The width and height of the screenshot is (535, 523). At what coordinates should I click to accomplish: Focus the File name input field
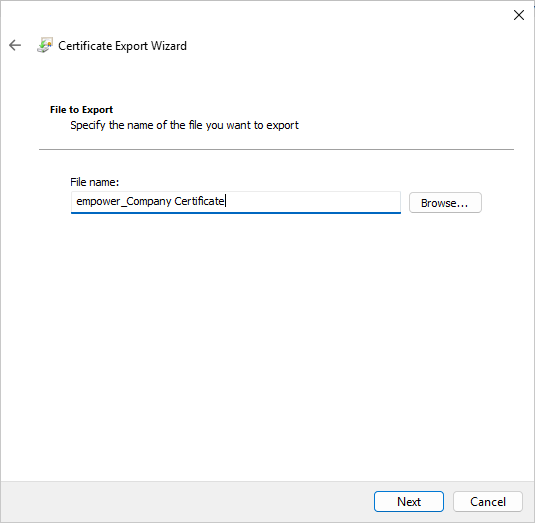236,202
